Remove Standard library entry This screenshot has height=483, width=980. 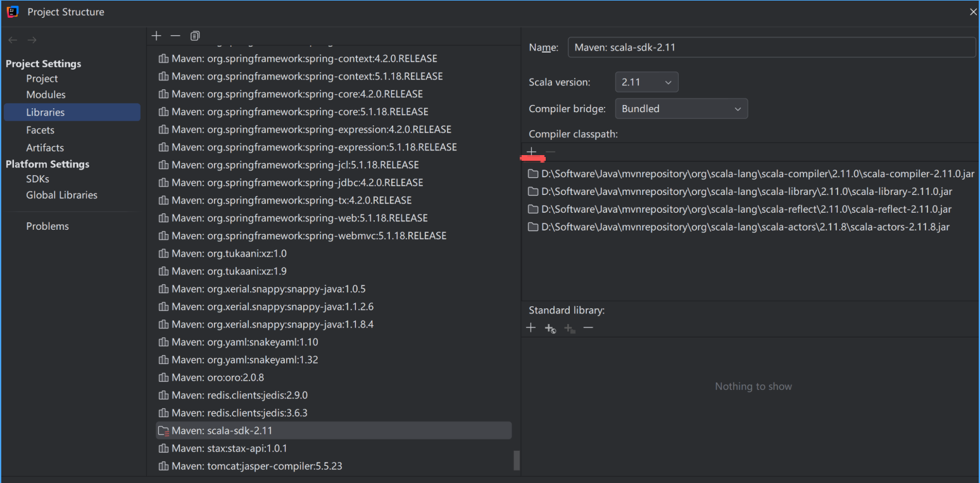(588, 327)
